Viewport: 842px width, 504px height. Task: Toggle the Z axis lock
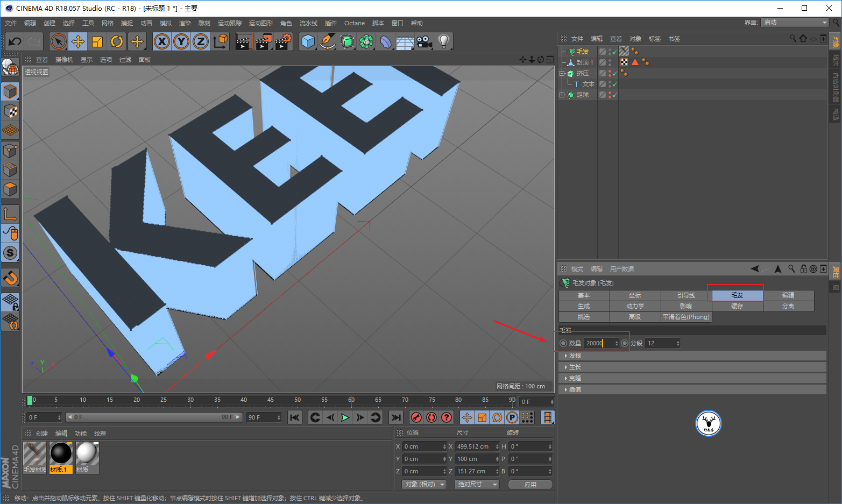[201, 41]
